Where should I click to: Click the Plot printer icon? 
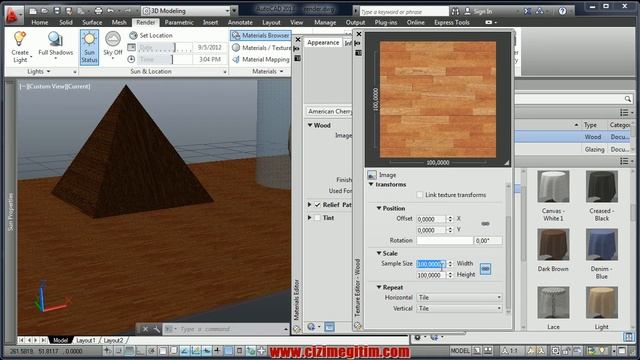98,11
